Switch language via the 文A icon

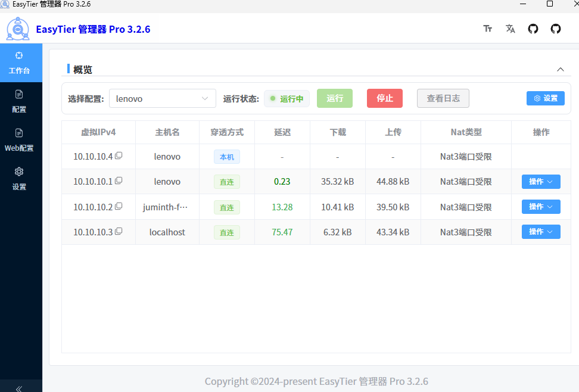[510, 28]
